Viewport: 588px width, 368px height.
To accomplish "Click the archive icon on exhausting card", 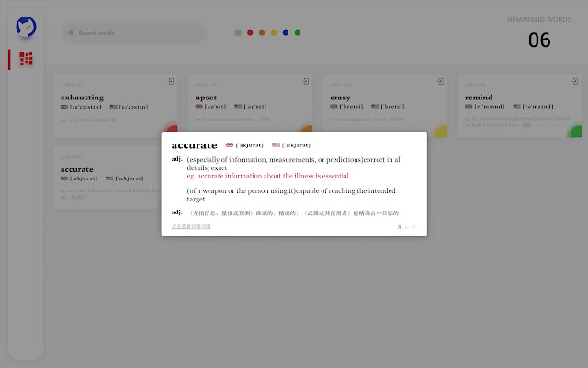I will tap(171, 81).
